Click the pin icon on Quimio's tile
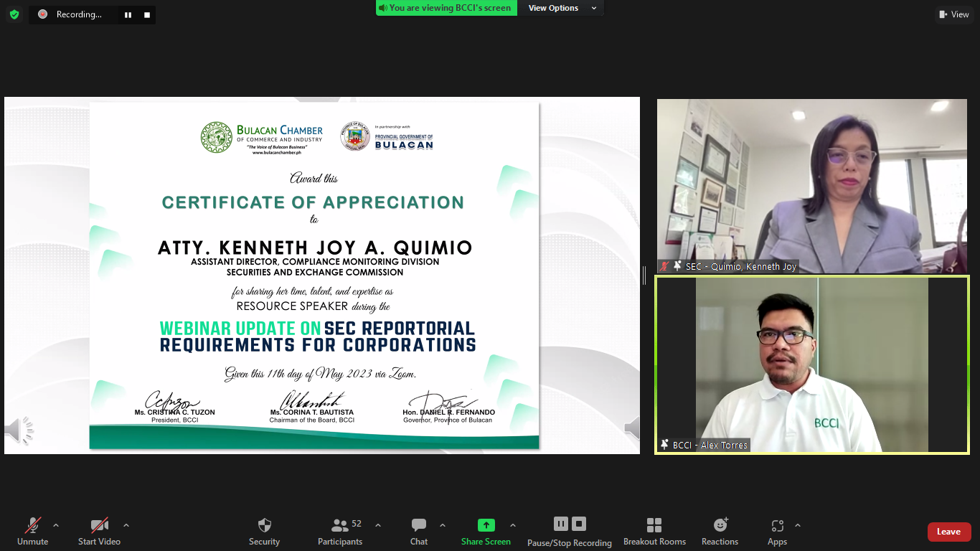The height and width of the screenshot is (551, 980). pyautogui.click(x=677, y=266)
